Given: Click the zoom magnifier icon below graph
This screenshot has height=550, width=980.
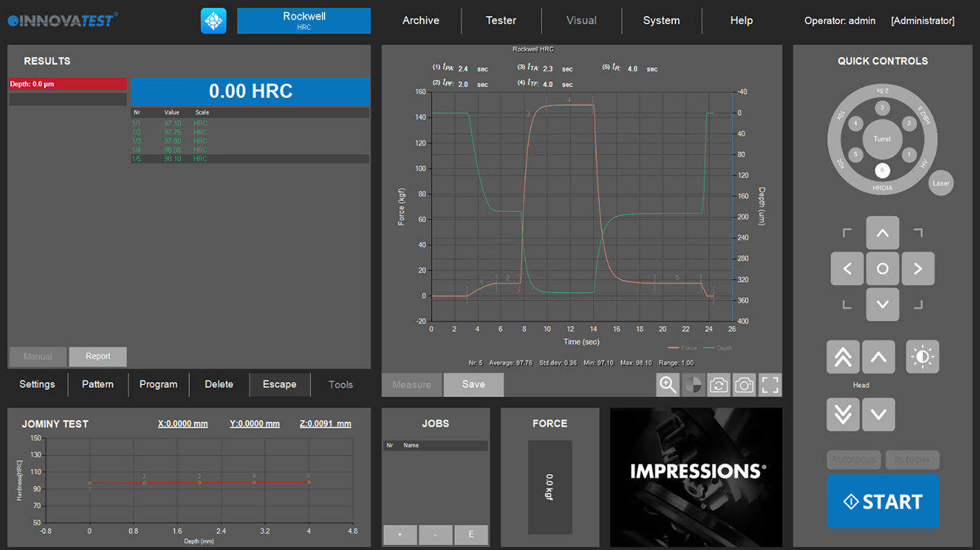Looking at the screenshot, I should pyautogui.click(x=668, y=385).
